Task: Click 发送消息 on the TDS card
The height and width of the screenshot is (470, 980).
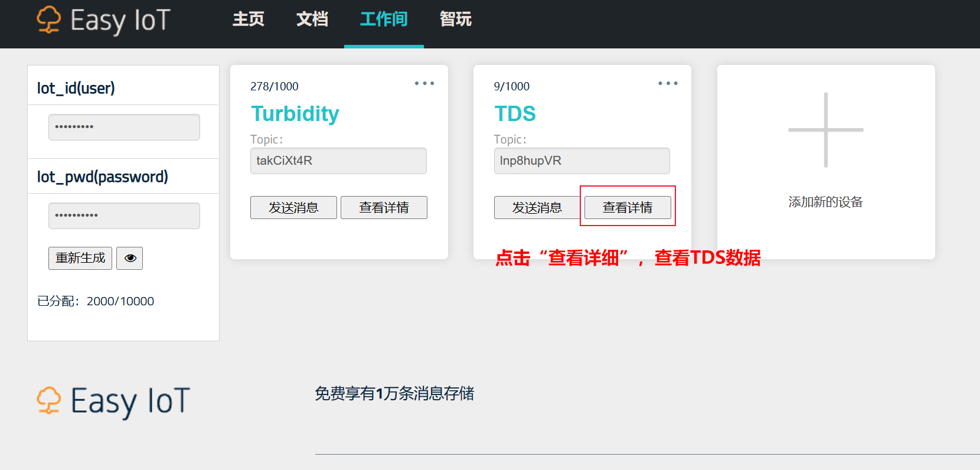Action: 537,207
